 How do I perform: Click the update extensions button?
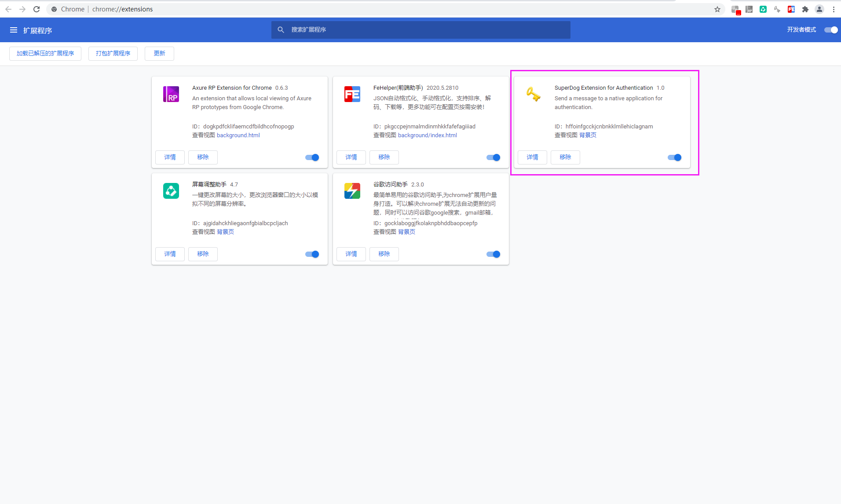pos(159,54)
